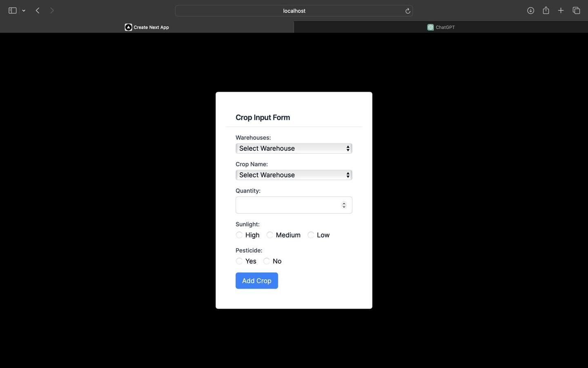This screenshot has width=588, height=368.
Task: Reload the localhost page
Action: pos(408,11)
